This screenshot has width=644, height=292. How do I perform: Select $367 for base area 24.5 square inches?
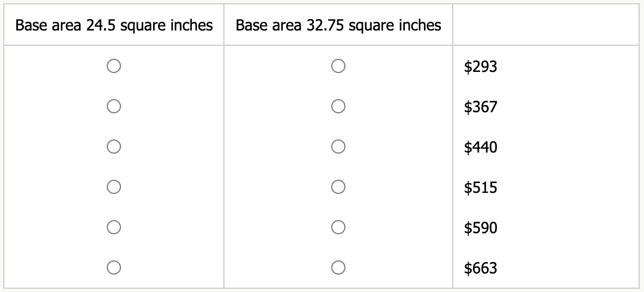(x=113, y=106)
